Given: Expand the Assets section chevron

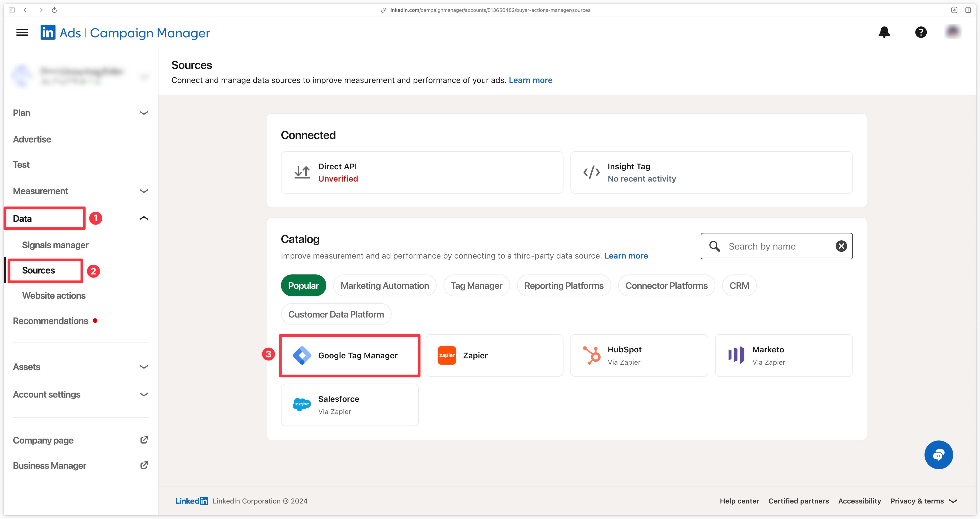Looking at the screenshot, I should pos(144,367).
